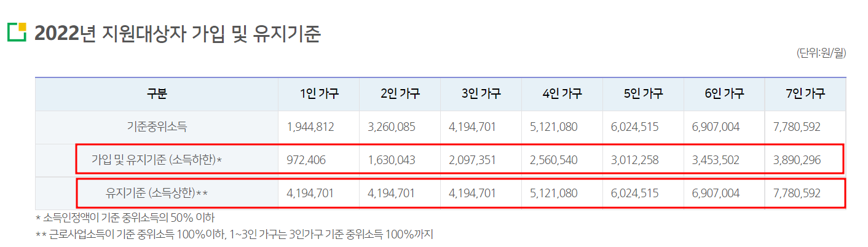Click the '기준중위소득' row label

coord(157,127)
